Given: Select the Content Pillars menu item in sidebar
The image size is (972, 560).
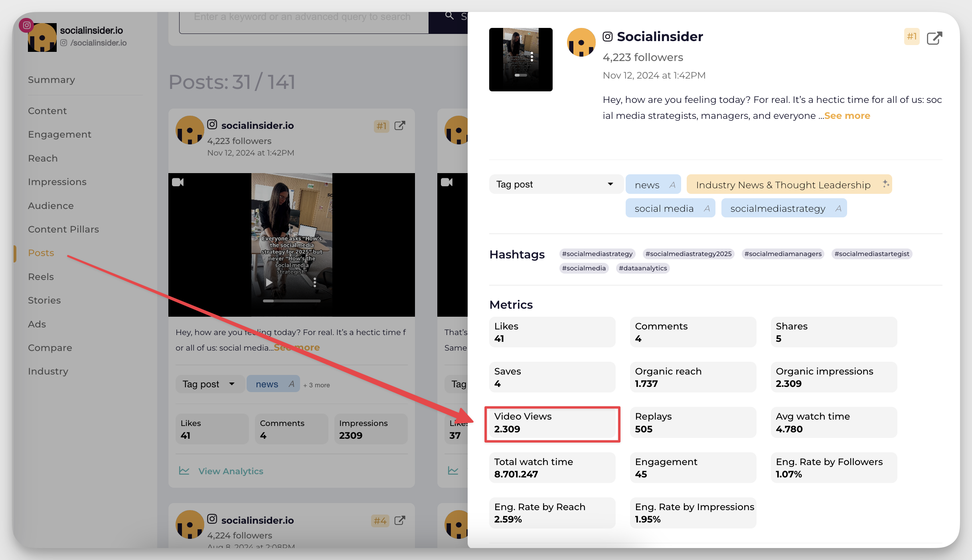Looking at the screenshot, I should [x=63, y=229].
